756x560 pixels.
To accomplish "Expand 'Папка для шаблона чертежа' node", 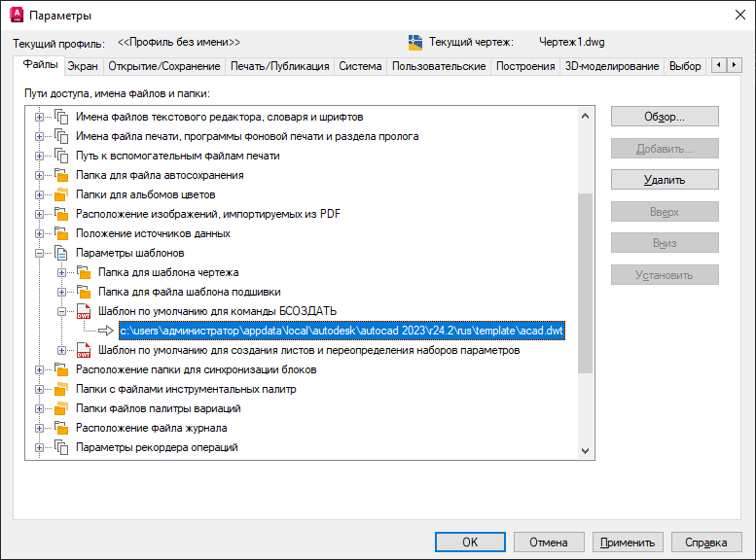I will coord(61,272).
